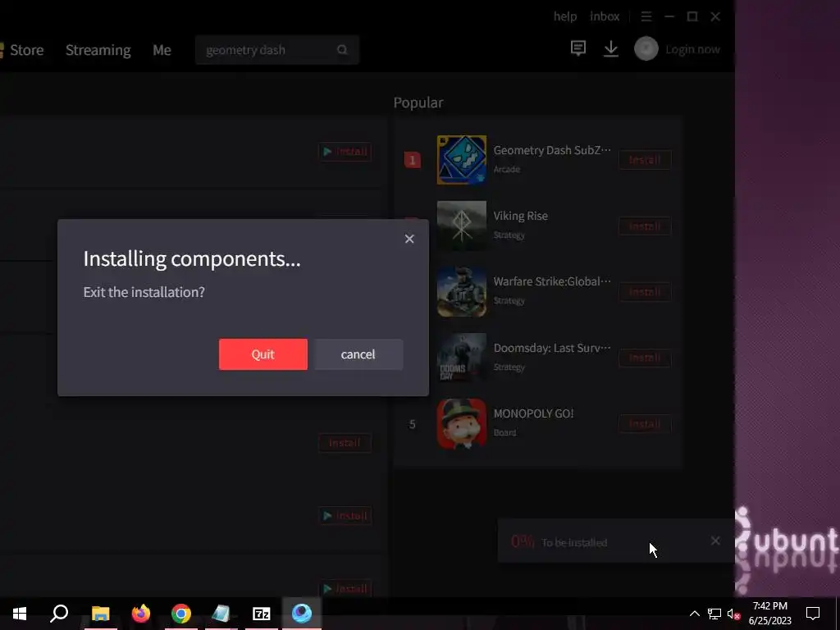Install Doomsday: Last Survivors
This screenshot has height=630, width=840.
click(645, 358)
